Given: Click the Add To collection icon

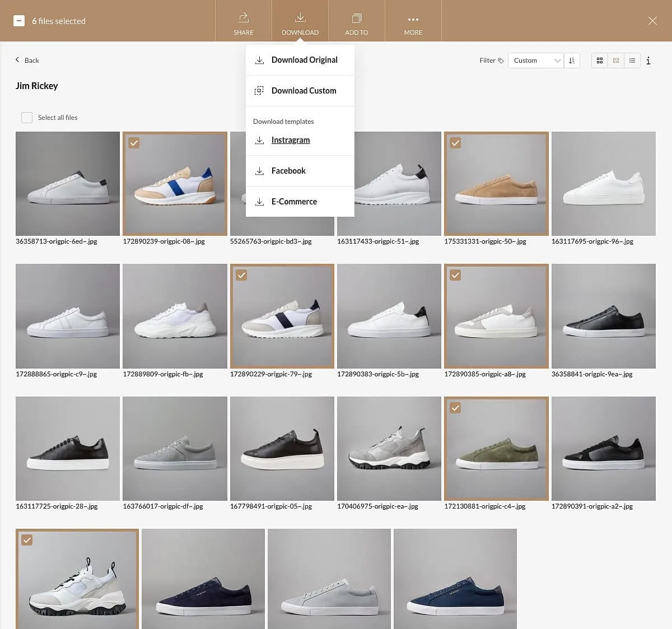Looking at the screenshot, I should tap(357, 18).
